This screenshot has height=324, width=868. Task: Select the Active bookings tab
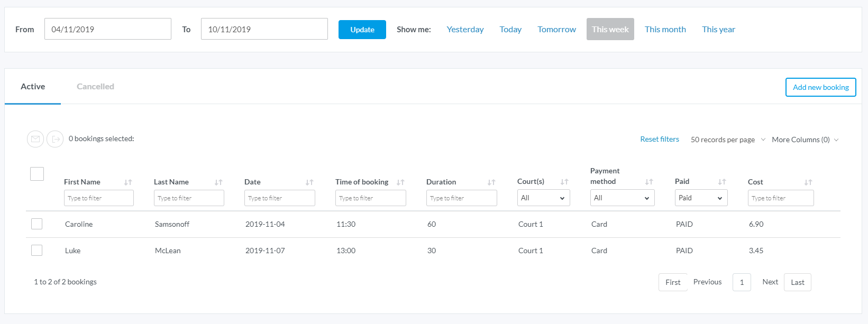[x=33, y=87]
